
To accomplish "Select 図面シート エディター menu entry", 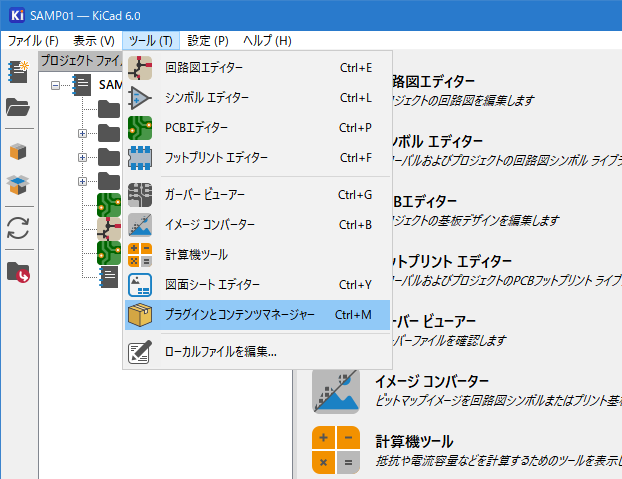I will (257, 285).
